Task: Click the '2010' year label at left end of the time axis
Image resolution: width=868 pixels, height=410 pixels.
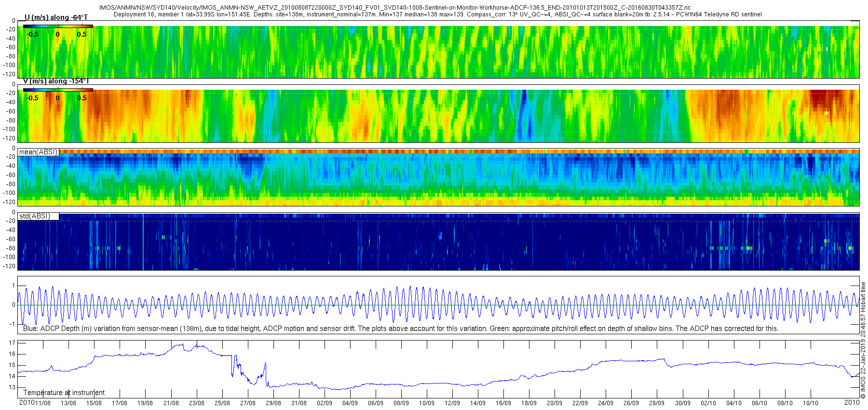Action: 27,403
